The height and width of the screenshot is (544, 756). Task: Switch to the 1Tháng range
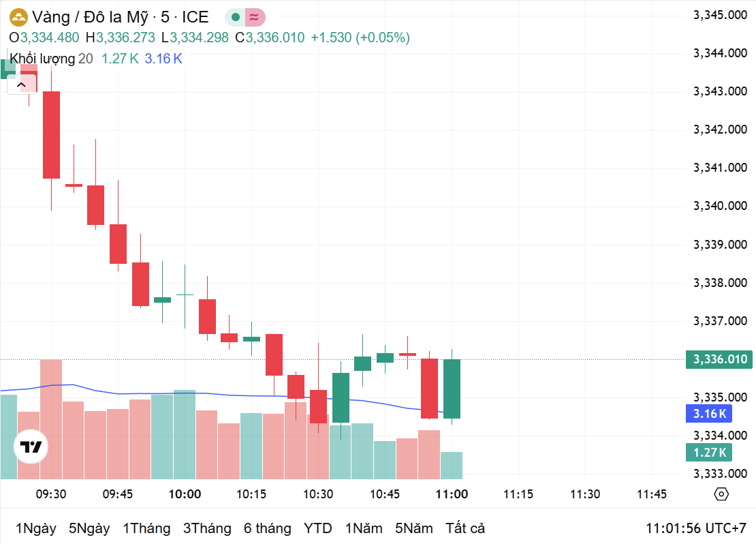146,528
